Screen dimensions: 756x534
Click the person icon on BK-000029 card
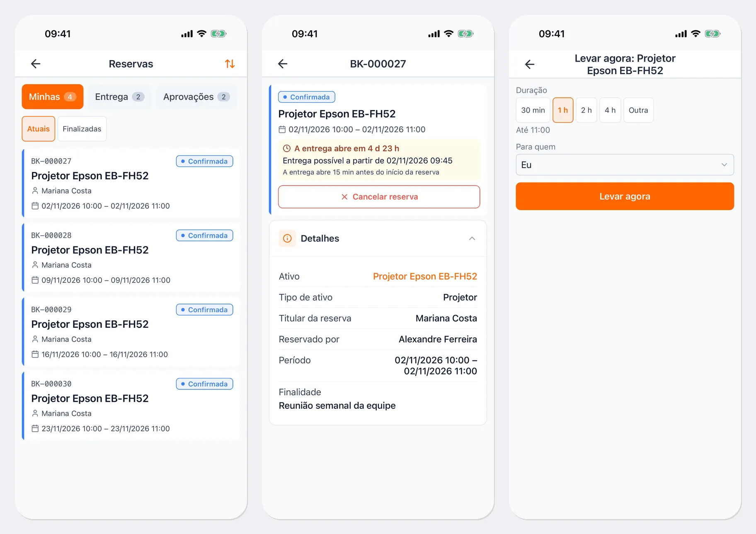click(x=35, y=339)
